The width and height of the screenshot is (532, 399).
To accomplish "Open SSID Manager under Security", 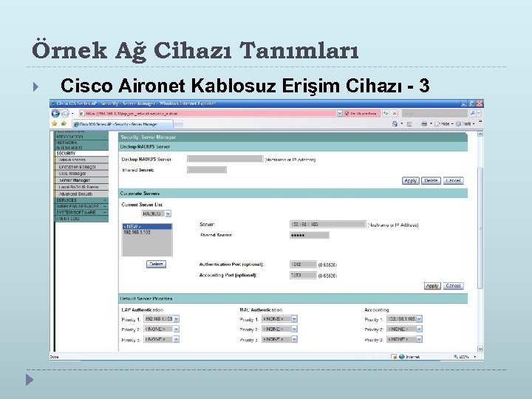I will (x=81, y=174).
